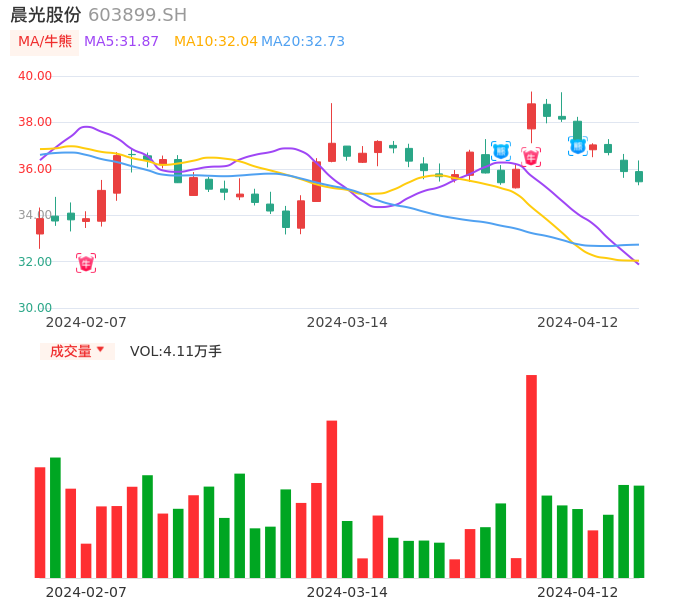Click the 2024-03-14 date label under the price chart
This screenshot has height=606, width=686.
[347, 322]
